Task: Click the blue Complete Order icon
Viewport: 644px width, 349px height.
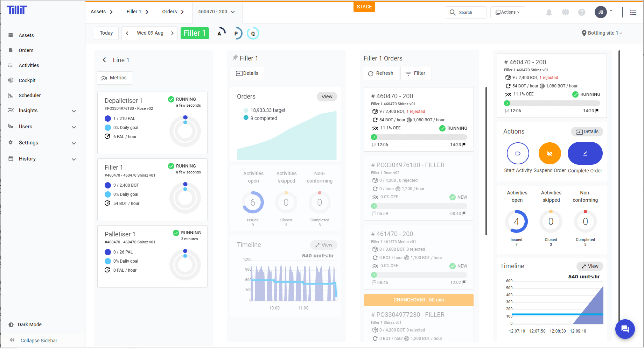Action: tap(585, 153)
